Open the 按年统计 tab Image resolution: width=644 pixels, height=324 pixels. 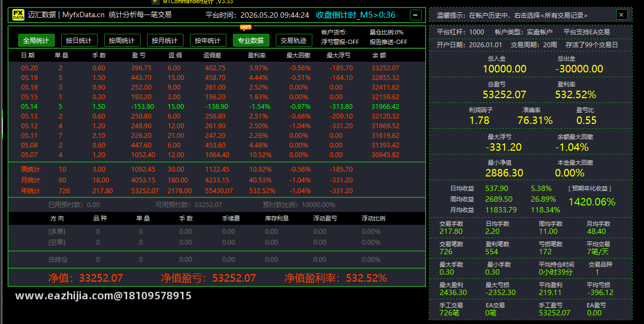(208, 40)
